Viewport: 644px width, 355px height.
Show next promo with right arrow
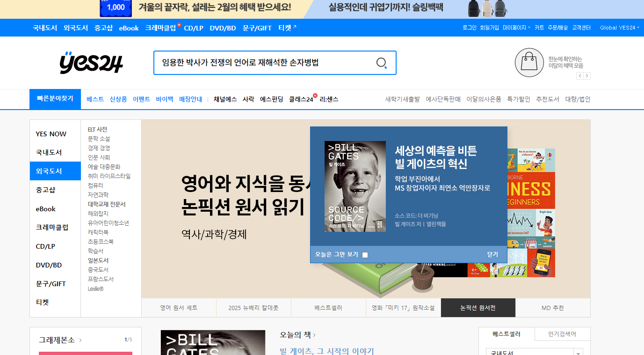tap(587, 76)
